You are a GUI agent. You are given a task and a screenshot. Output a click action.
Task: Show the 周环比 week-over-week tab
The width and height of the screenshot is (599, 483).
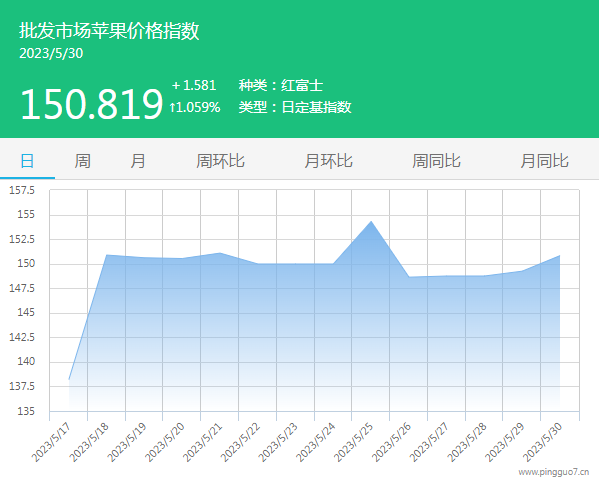point(220,161)
